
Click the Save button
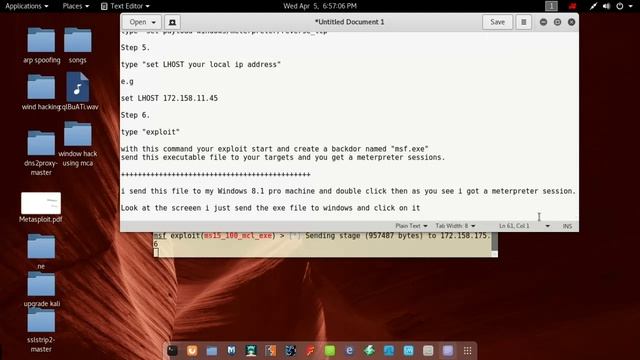pyautogui.click(x=497, y=22)
